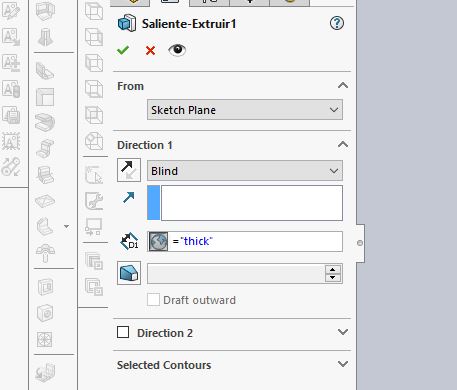Image resolution: width=457 pixels, height=390 pixels.
Task: Open the help question mark icon
Action: click(337, 23)
